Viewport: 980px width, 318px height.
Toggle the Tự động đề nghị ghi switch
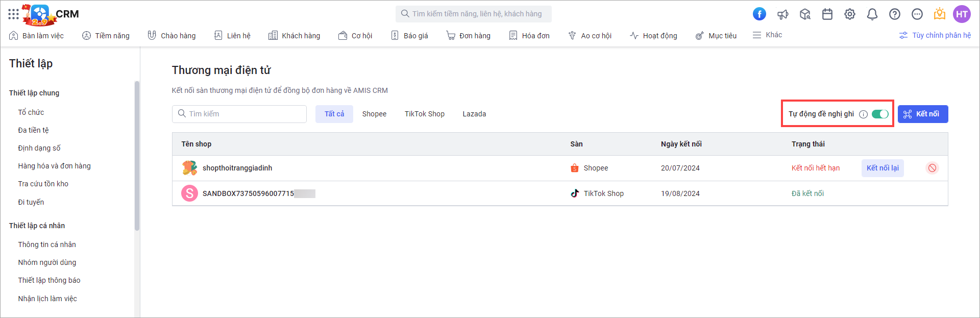(880, 114)
